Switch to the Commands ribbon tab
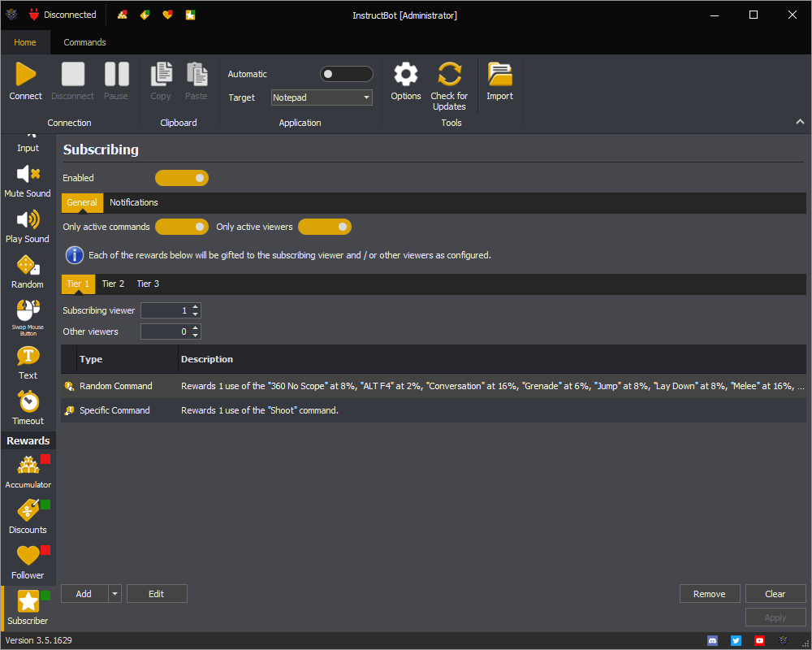 85,42
